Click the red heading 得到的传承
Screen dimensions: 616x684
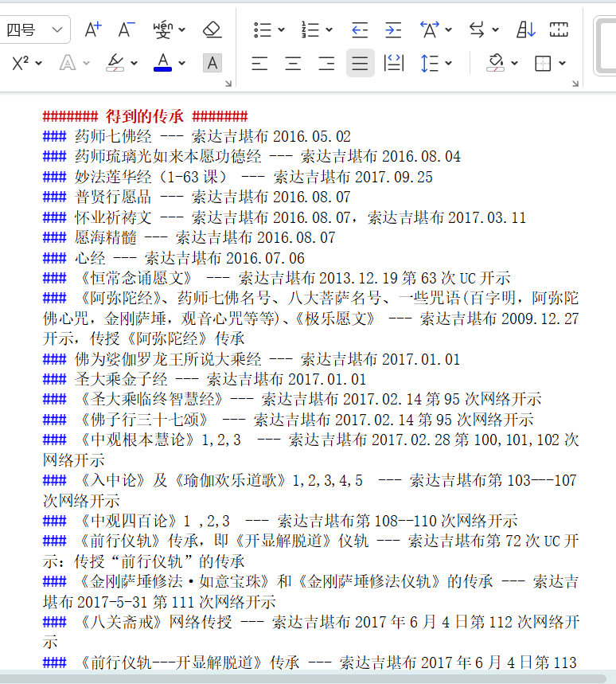tap(144, 116)
